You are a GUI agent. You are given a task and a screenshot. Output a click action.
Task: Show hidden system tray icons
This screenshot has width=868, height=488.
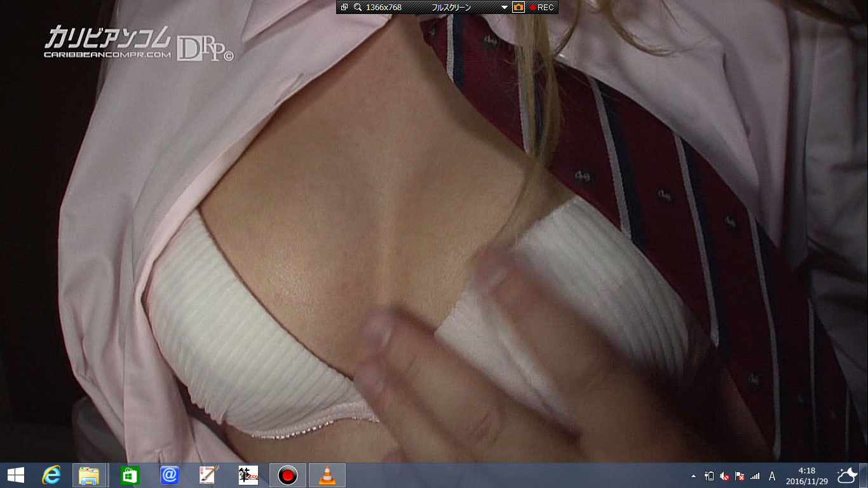[693, 476]
